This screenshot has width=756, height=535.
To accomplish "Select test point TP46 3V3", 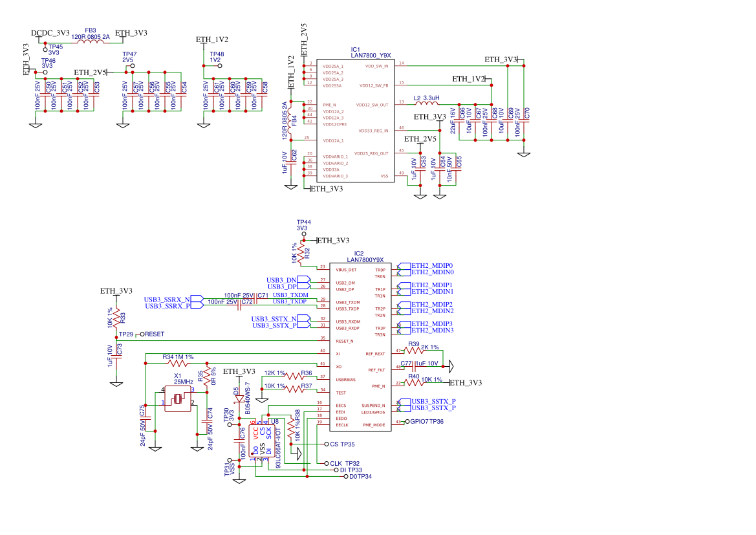I will 45,72.
